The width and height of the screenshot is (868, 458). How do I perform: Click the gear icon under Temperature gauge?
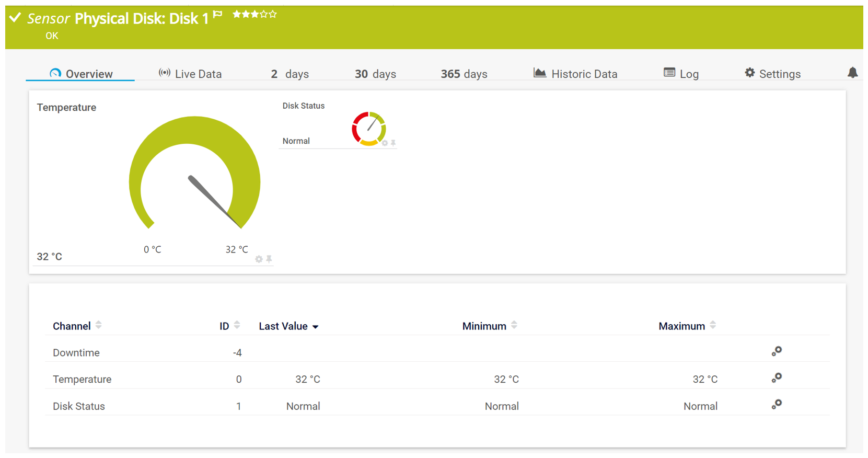point(259,259)
